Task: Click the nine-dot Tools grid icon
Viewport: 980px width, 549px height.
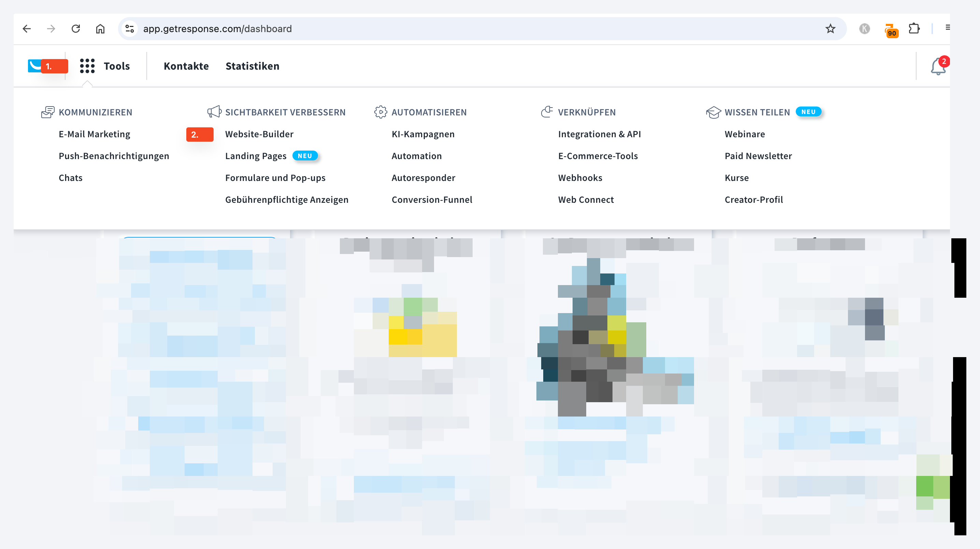Action: point(87,66)
